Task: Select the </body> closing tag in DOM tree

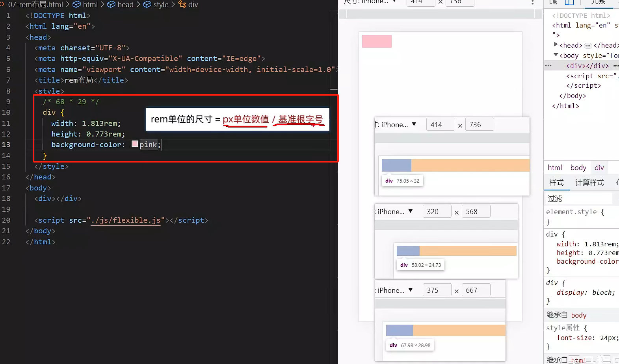Action: click(x=573, y=96)
